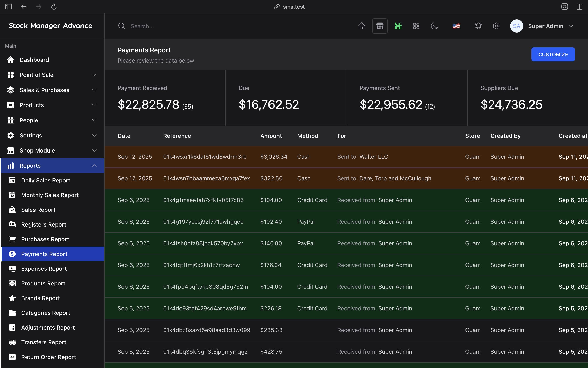
Task: Open the settings gear in the header
Action: tap(496, 26)
